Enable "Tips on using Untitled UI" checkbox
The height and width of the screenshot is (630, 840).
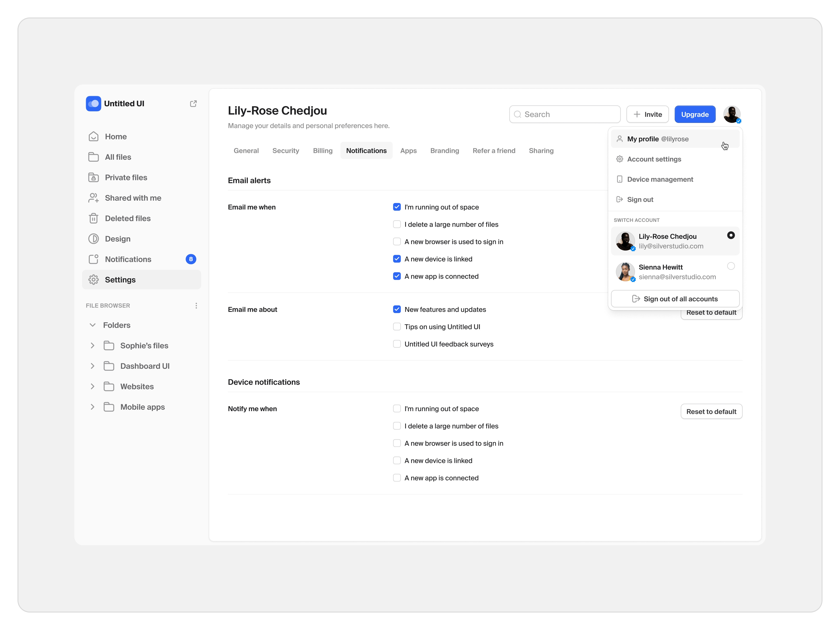pos(397,327)
